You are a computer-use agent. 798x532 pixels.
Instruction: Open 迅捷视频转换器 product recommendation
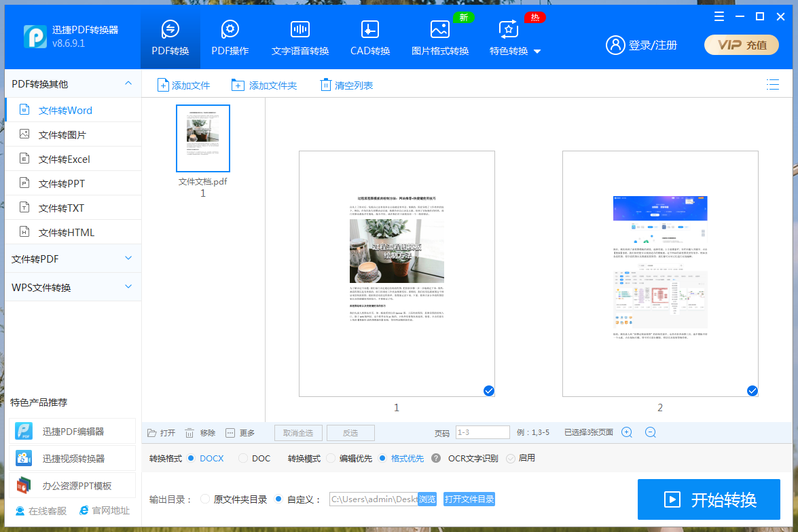coord(72,458)
